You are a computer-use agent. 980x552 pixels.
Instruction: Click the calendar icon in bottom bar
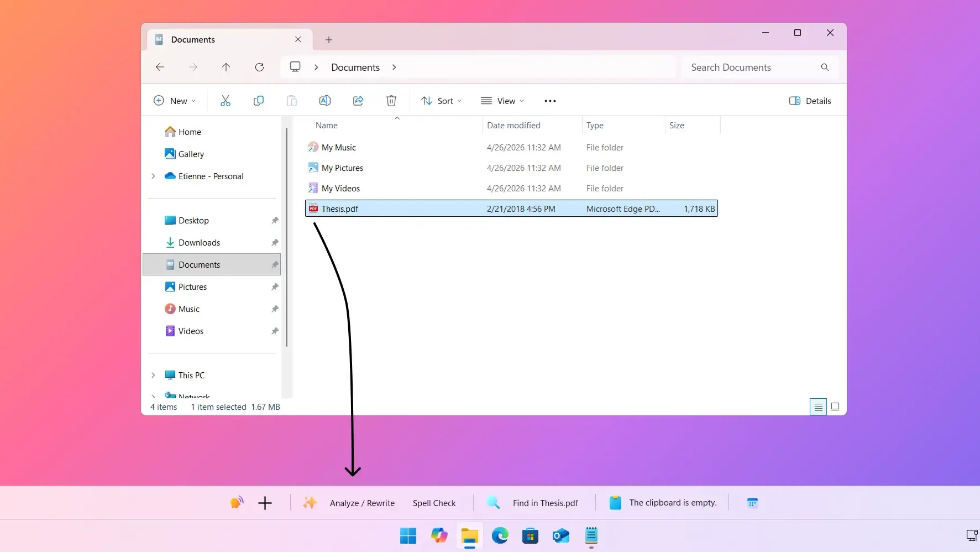pos(752,503)
